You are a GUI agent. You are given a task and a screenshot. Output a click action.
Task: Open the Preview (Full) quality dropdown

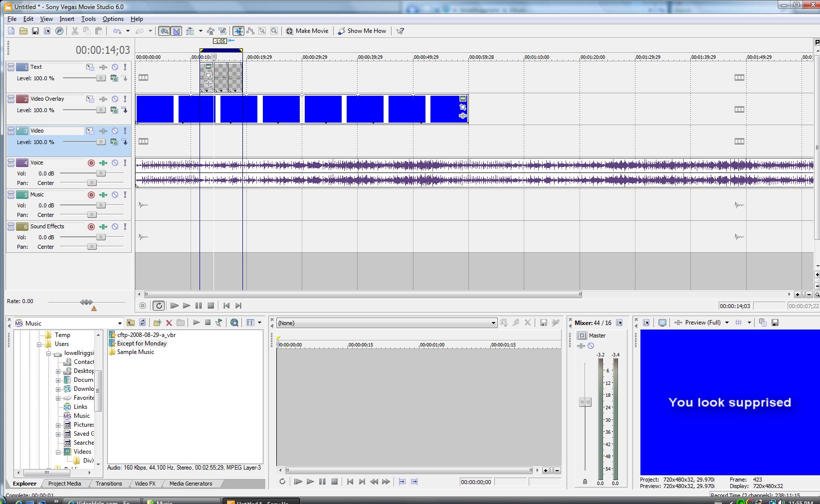coord(726,323)
